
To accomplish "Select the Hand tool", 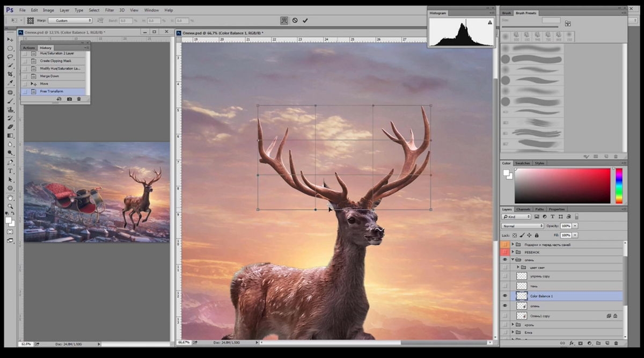I will (10, 198).
